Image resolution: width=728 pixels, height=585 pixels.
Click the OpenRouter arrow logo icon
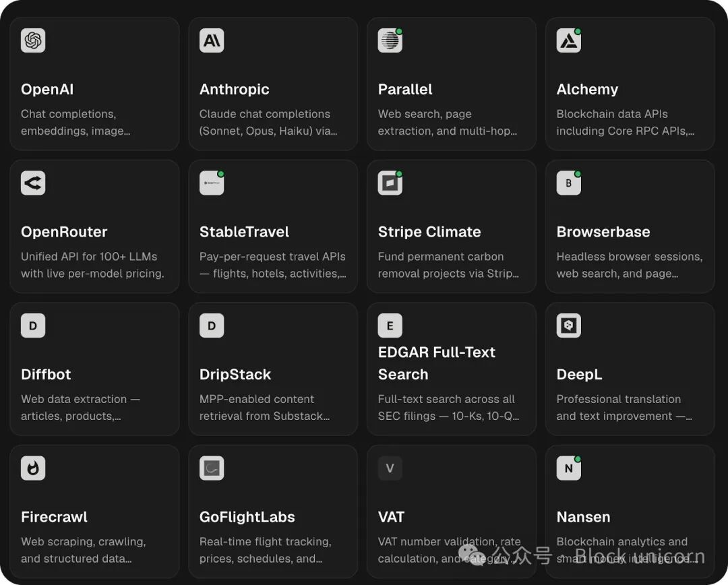click(33, 183)
